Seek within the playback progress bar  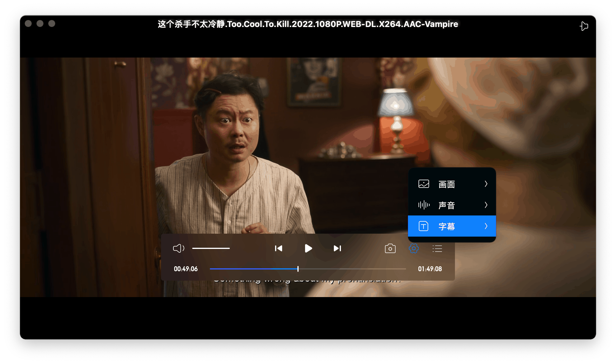pos(308,269)
